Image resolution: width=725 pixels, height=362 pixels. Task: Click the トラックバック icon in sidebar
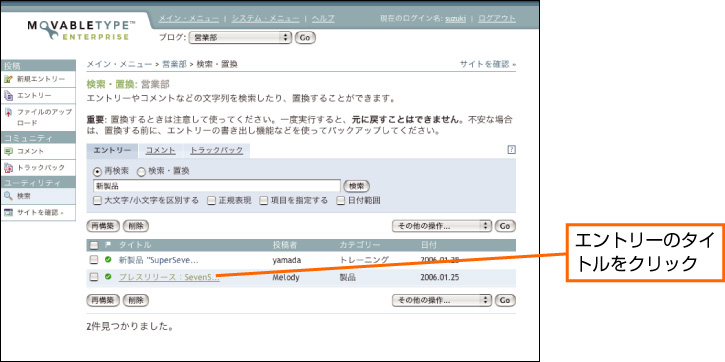click(7, 167)
